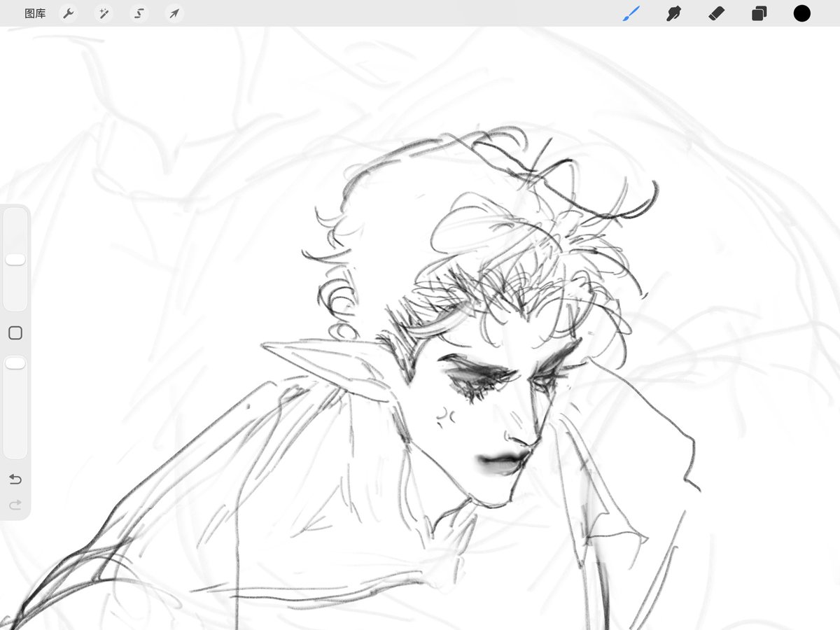The image size is (840, 630).
Task: Select the Eraser tool
Action: coord(716,13)
